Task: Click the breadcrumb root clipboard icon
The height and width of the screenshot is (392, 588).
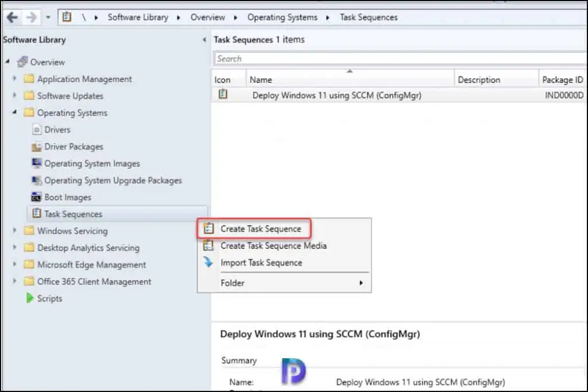Action: (x=67, y=17)
